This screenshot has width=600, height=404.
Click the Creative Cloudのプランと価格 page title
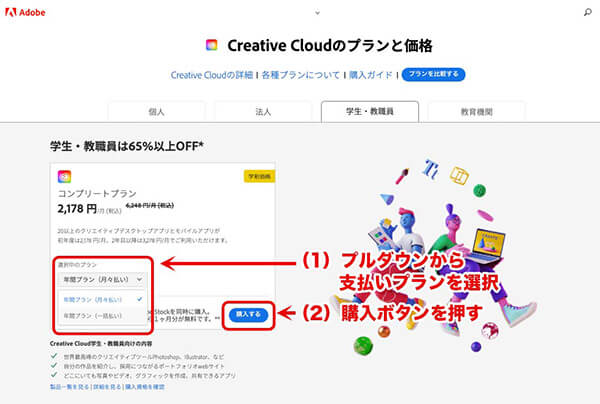tap(330, 46)
